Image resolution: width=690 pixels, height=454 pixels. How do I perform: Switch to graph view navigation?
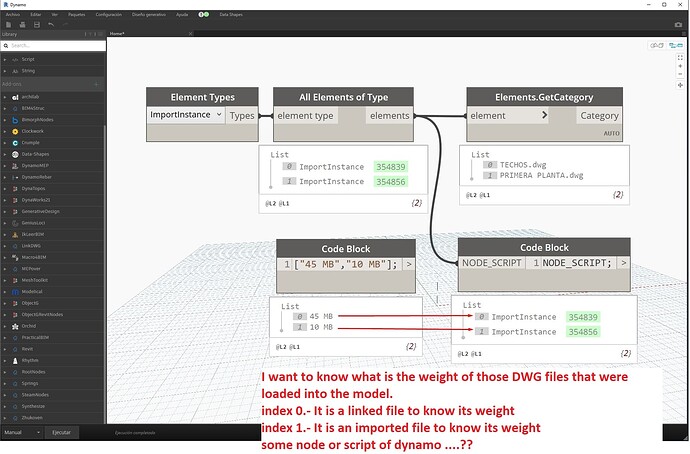pyautogui.click(x=676, y=45)
